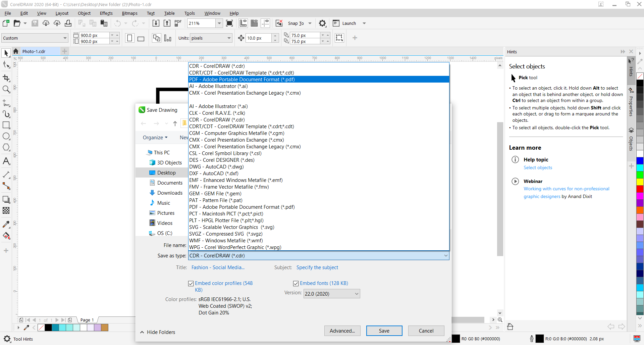Open the Select objects help link
This screenshot has width=644, height=345.
click(538, 168)
